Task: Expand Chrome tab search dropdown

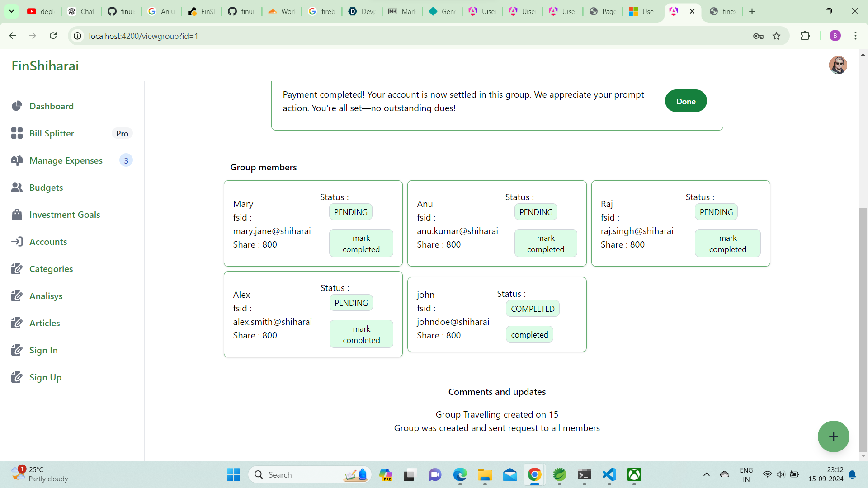Action: coord(11,11)
